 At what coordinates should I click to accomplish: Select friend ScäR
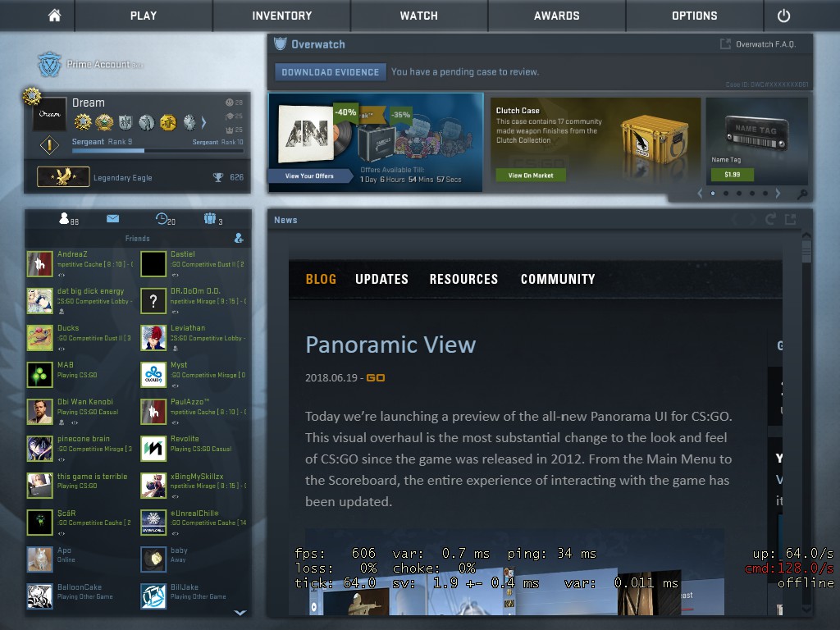pos(81,523)
